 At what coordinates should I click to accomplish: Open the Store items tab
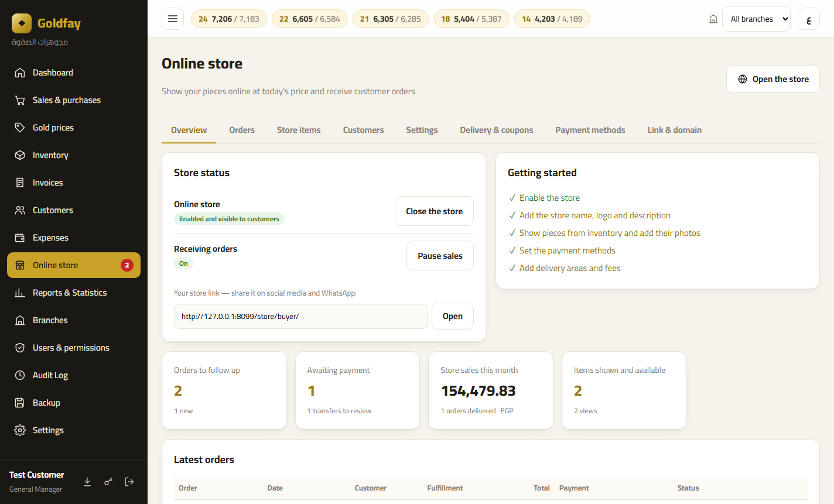pos(299,130)
